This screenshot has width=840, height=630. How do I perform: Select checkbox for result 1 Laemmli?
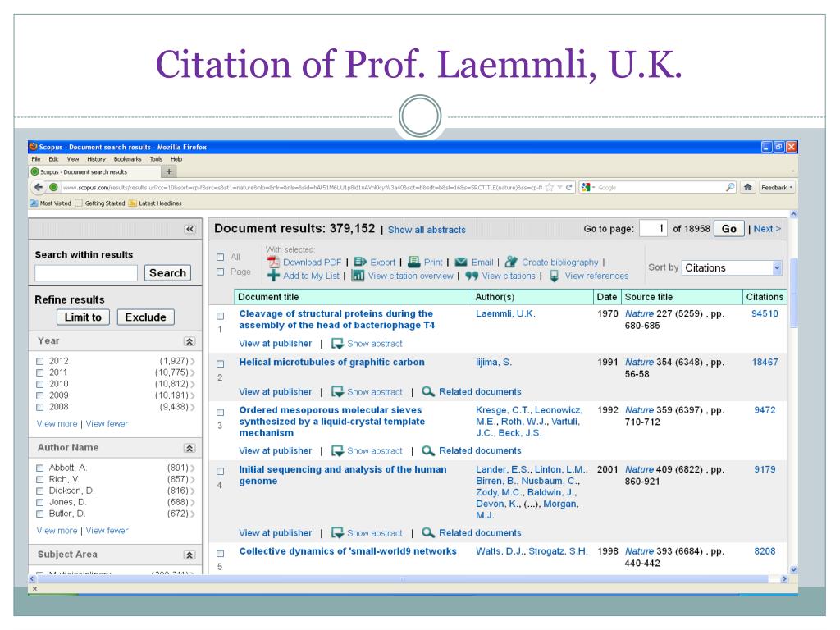[220, 316]
